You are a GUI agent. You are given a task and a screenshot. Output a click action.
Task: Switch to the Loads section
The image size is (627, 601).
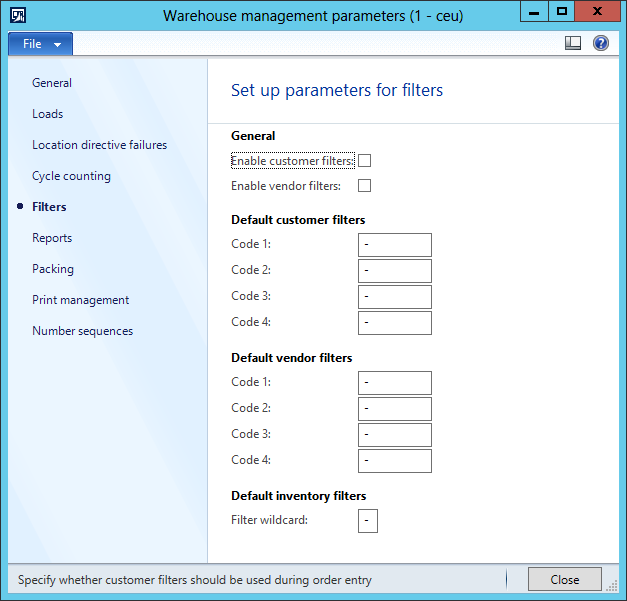[47, 114]
